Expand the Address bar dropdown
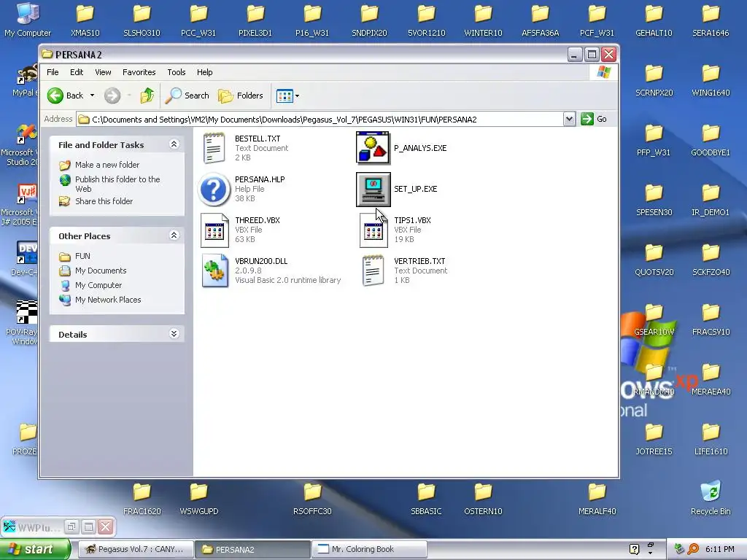 point(569,119)
